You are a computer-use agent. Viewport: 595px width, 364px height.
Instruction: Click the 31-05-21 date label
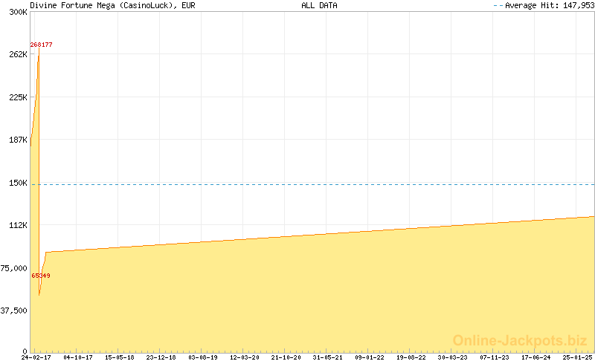[x=328, y=357]
